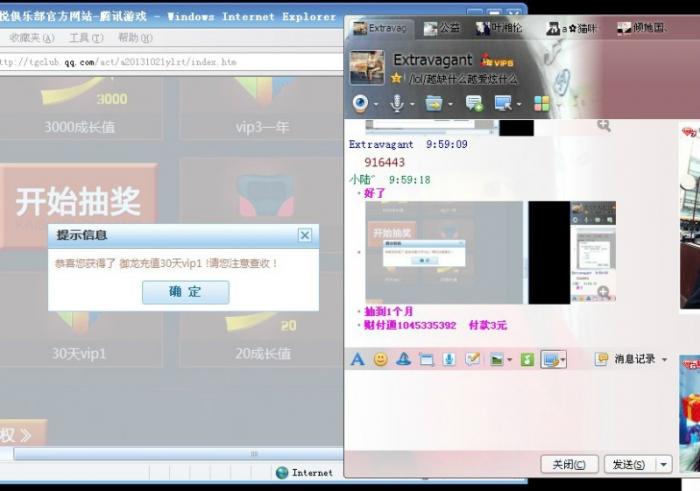Click the signature text under Extravagant's name
The image size is (700, 491).
click(463, 79)
